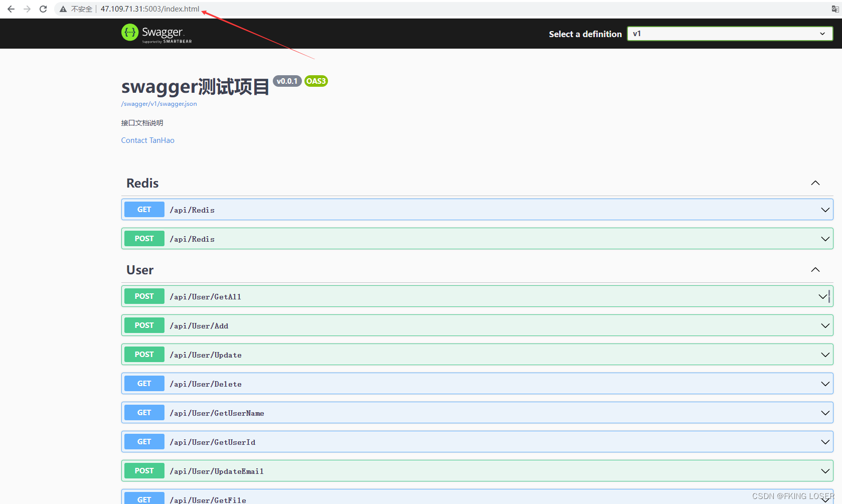The height and width of the screenshot is (504, 842).
Task: Click the POST button for /api/User/UpdateEmail
Action: click(144, 471)
